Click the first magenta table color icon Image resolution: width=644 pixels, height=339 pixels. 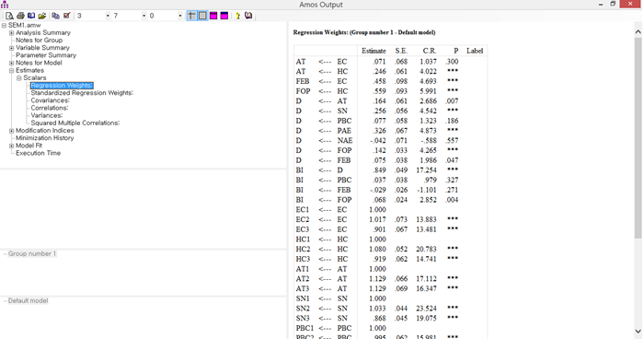click(x=213, y=16)
